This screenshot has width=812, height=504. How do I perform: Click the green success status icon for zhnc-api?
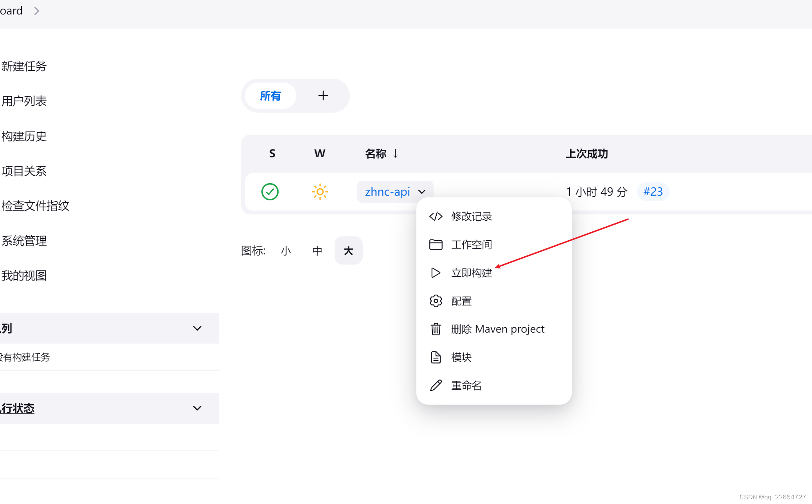point(270,192)
